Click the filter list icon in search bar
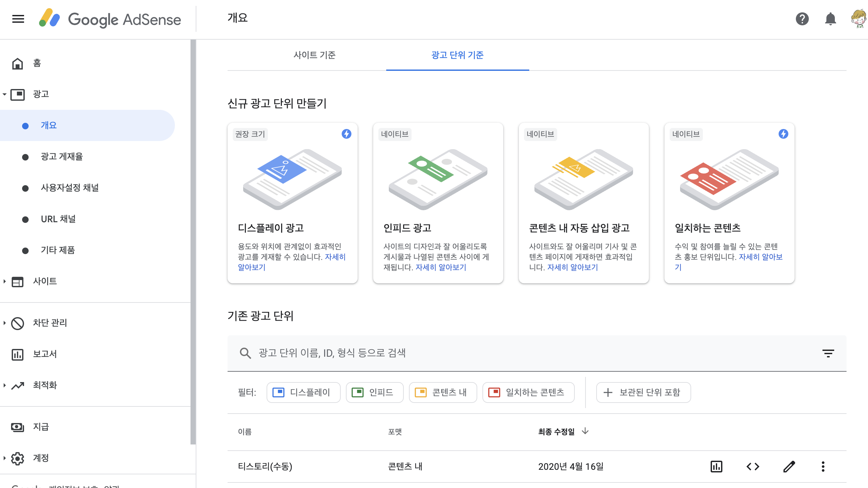868x488 pixels. click(828, 353)
